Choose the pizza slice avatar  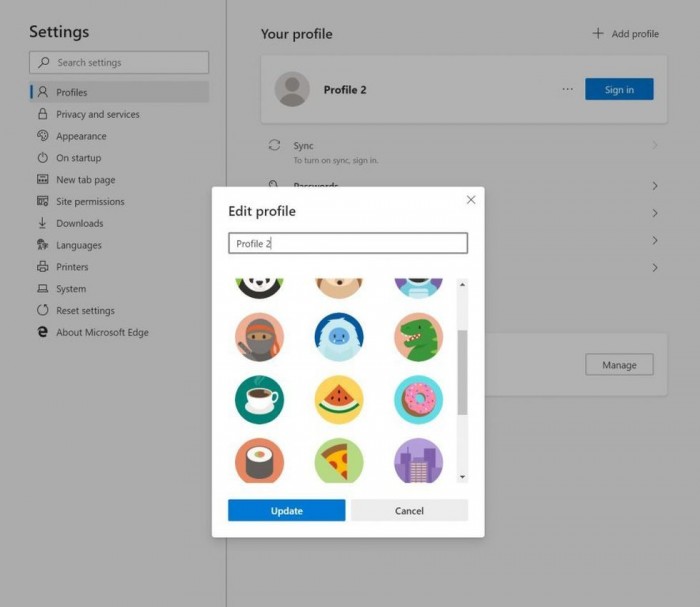(339, 461)
